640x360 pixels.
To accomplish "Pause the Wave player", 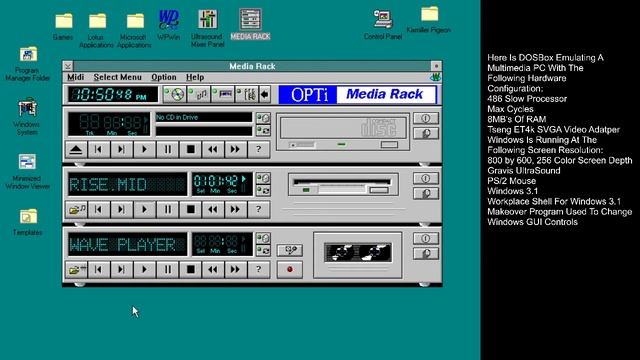I will (167, 269).
